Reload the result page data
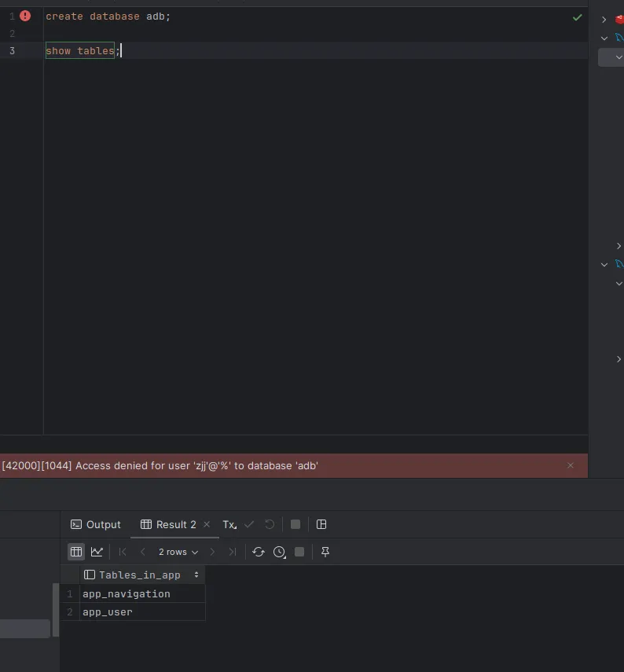 [x=259, y=552]
